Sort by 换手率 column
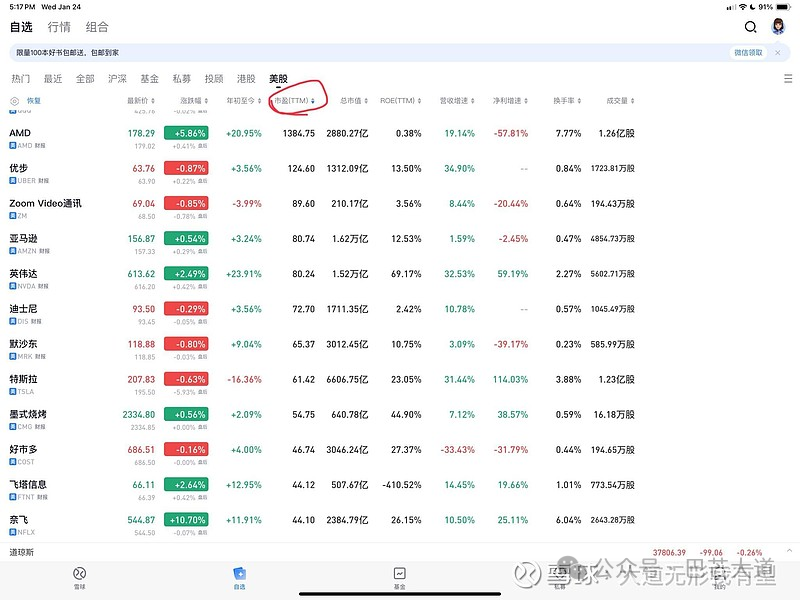800x600 pixels. (x=567, y=101)
